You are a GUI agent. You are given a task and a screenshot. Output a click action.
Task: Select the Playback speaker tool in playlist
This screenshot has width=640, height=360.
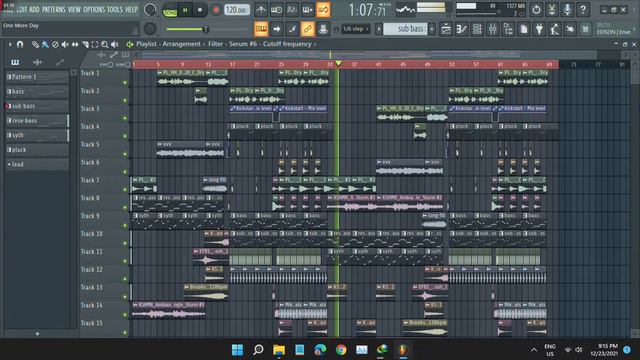[x=115, y=44]
